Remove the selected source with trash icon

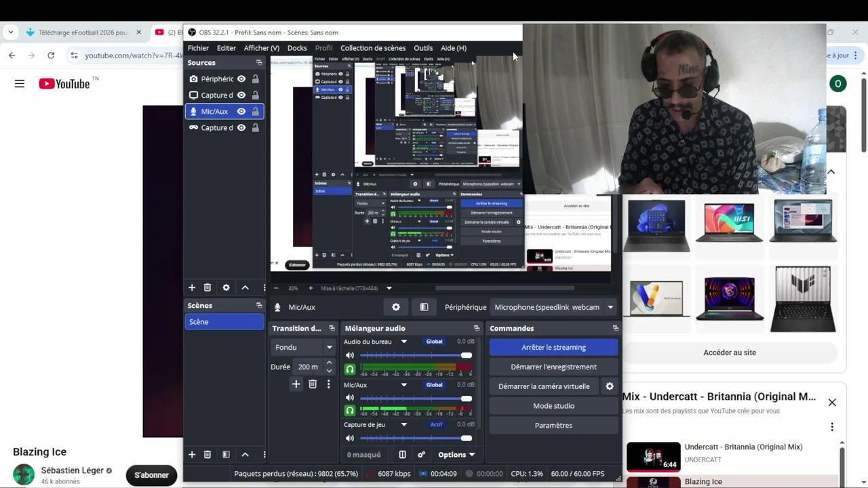click(x=208, y=287)
